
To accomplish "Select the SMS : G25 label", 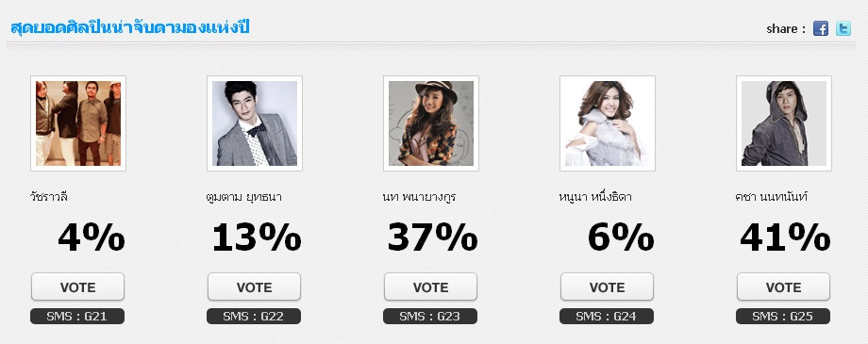I will [x=783, y=317].
